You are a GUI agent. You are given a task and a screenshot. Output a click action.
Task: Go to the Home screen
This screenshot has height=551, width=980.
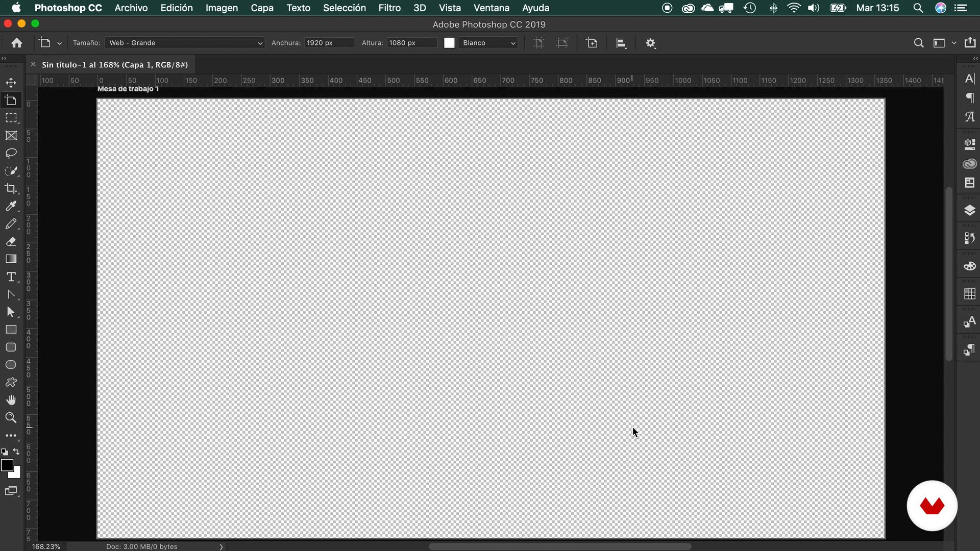click(17, 43)
